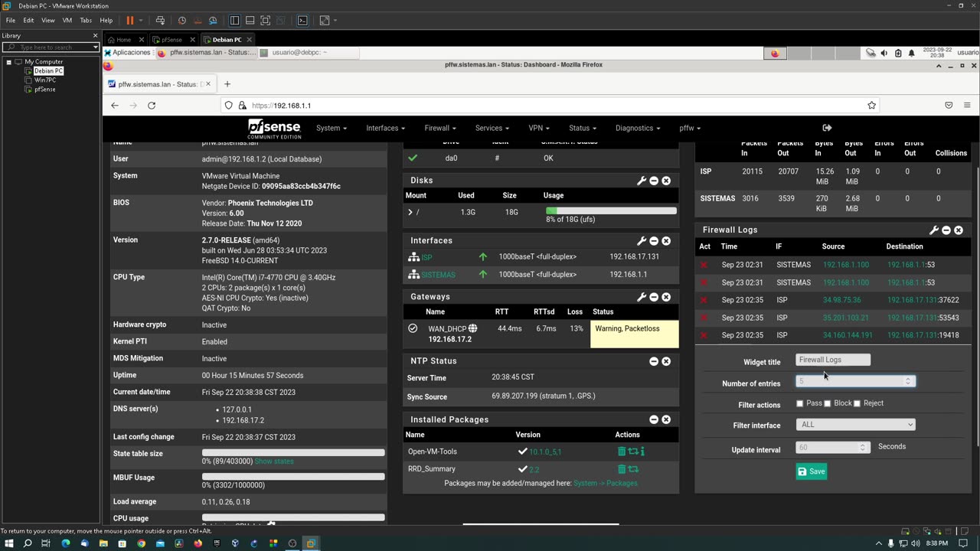Click source IP 34.160.144.191 link
980x551 pixels.
tap(848, 335)
